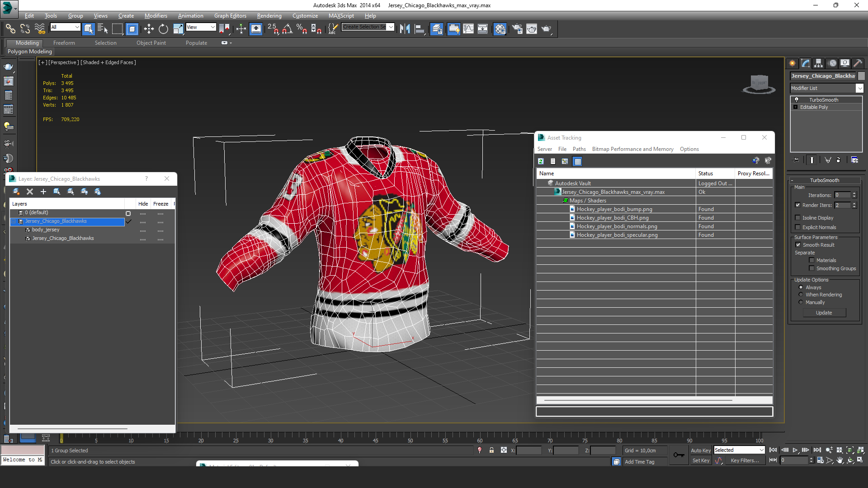Enable the Explicit Normals checkbox

[798, 227]
